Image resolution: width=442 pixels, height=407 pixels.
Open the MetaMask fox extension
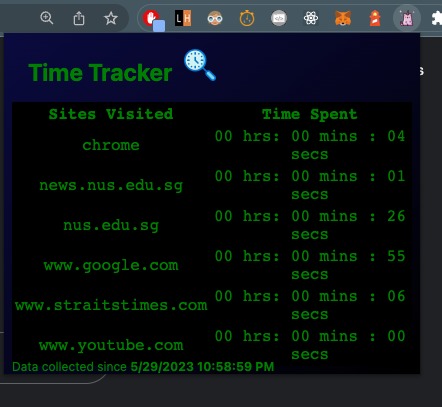tap(343, 18)
